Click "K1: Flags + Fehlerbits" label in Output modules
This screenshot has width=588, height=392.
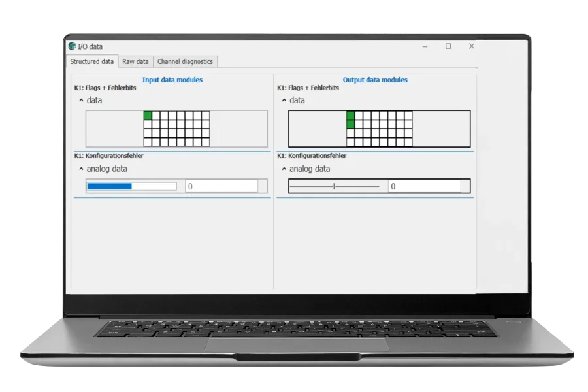[x=308, y=88]
